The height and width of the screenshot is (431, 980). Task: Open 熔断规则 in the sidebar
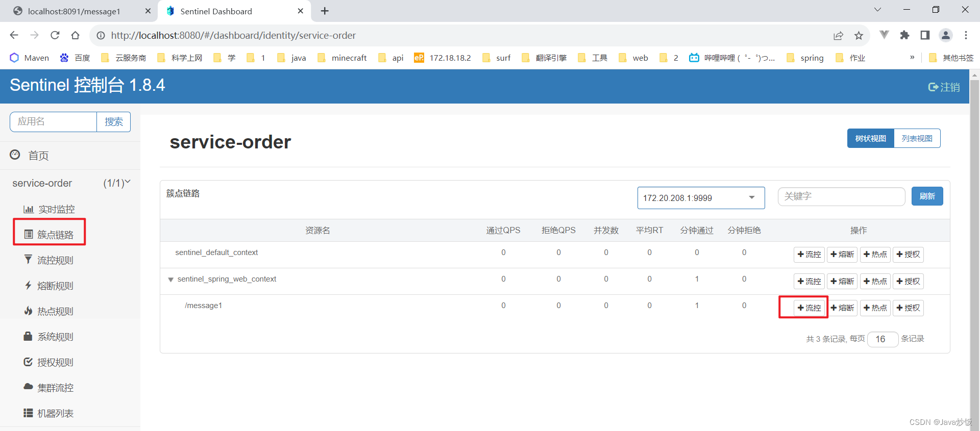pos(49,286)
